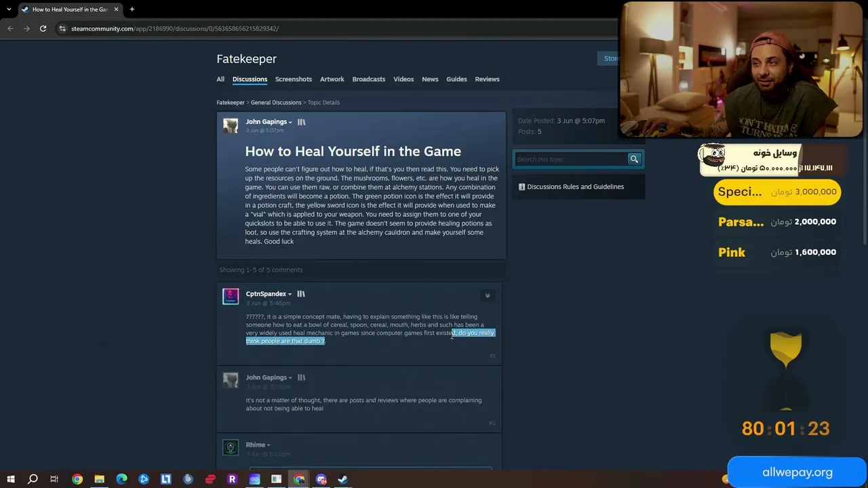This screenshot has height=488, width=868.
Task: Open the tab search dropdown arrow
Action: point(9,9)
